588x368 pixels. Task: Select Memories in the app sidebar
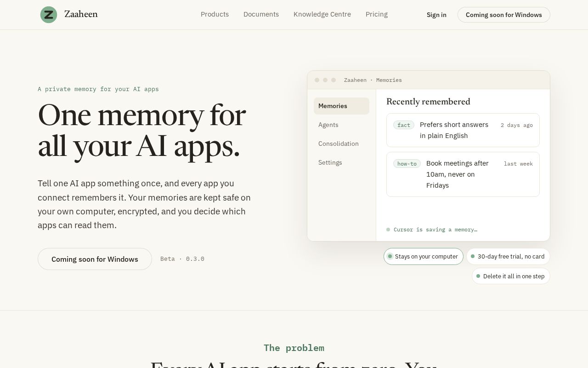click(x=341, y=106)
